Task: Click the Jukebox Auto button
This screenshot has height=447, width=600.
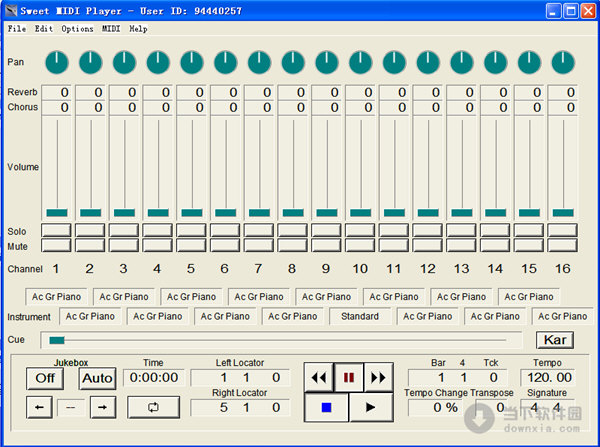Action: point(98,378)
